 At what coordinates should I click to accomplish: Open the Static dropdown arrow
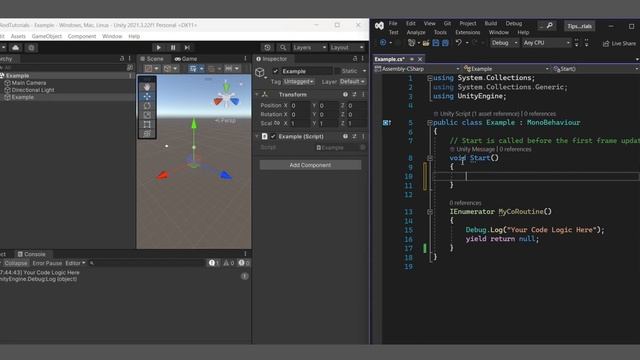click(364, 71)
